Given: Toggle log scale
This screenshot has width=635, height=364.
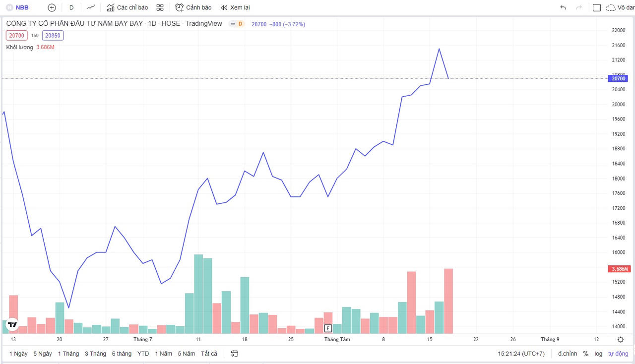Looking at the screenshot, I should (599, 354).
